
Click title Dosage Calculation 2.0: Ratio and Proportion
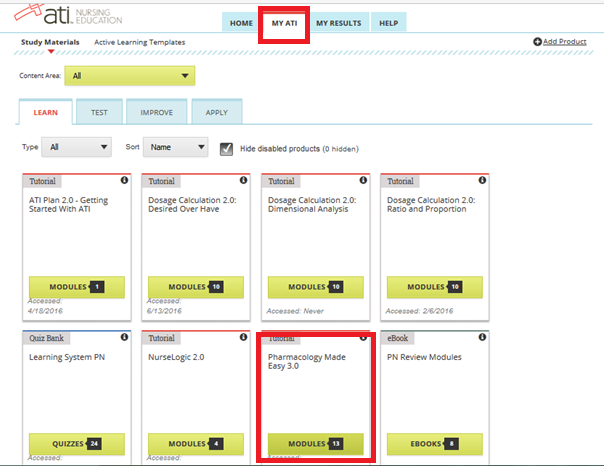(x=431, y=205)
